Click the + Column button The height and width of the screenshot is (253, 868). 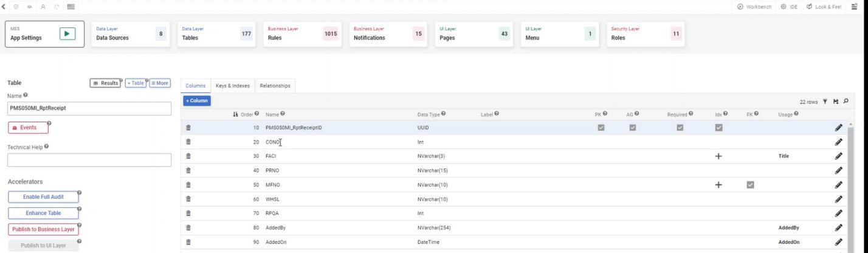[x=196, y=100]
